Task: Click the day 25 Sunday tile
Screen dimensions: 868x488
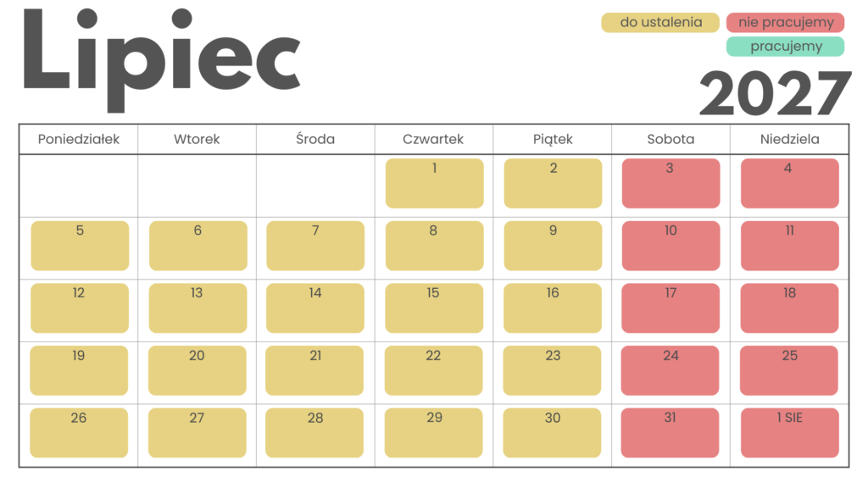Action: click(x=789, y=371)
